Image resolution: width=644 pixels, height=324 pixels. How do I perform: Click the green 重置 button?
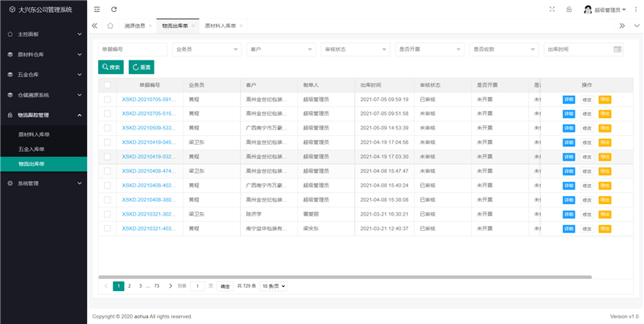coord(142,68)
